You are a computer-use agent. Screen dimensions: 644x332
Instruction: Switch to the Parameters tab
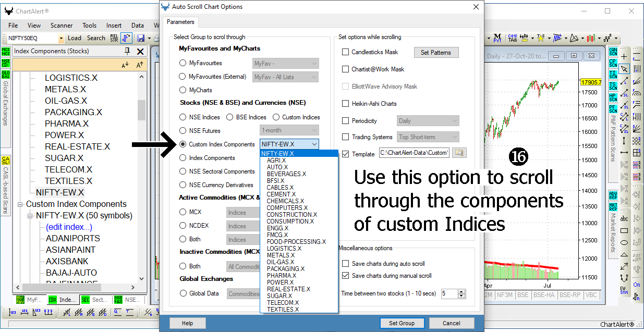(x=180, y=22)
